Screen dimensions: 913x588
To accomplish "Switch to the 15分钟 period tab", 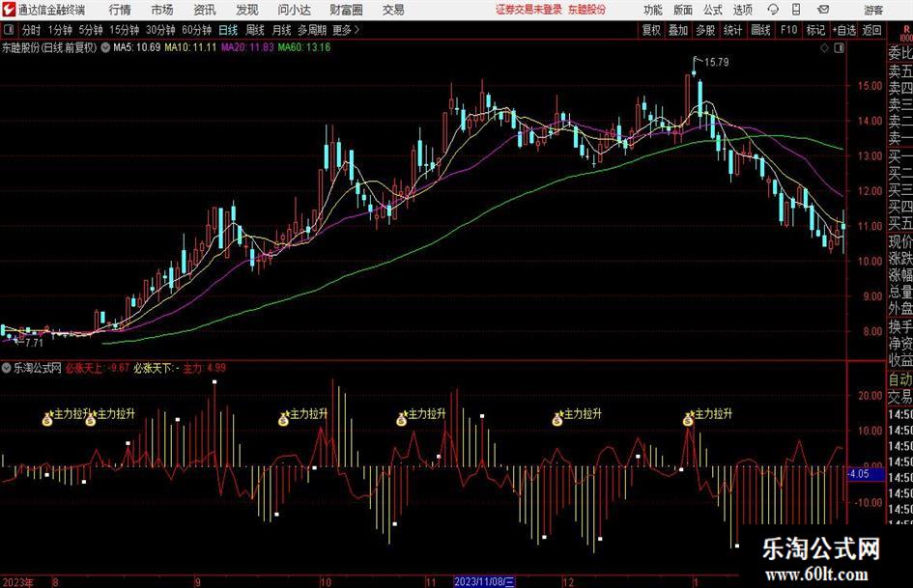I will pyautogui.click(x=124, y=30).
